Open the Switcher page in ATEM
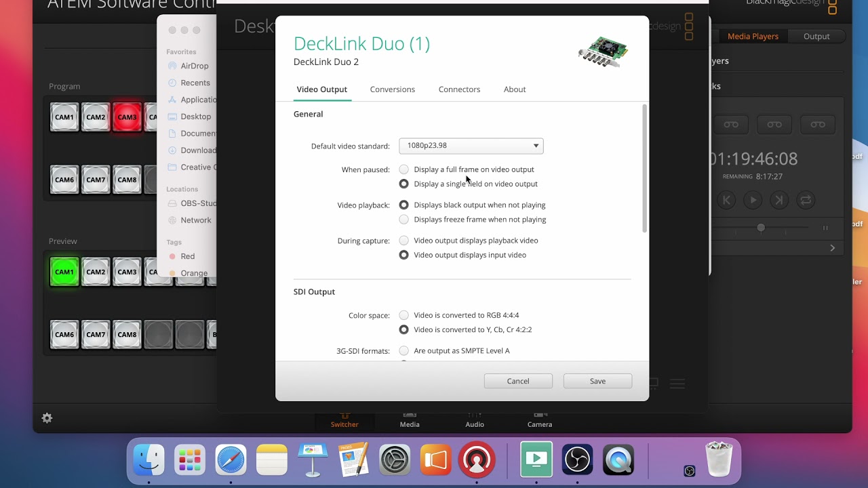Screen dimensions: 868x488 point(344,420)
